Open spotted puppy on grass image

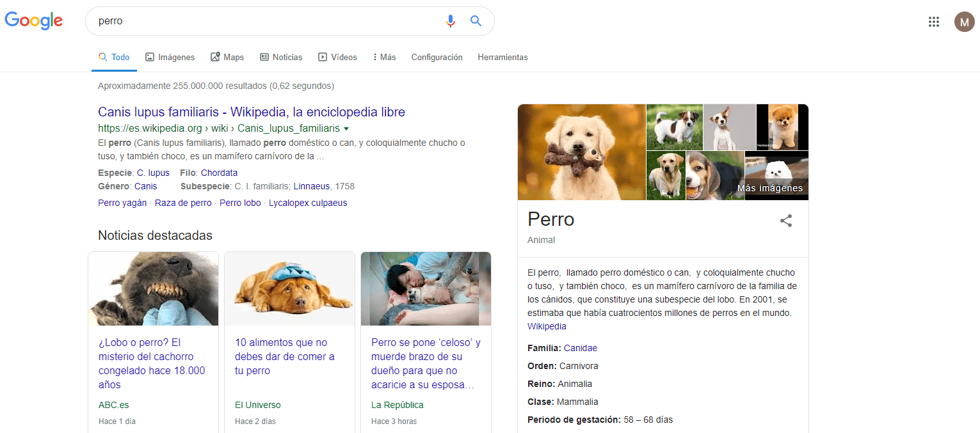click(675, 127)
